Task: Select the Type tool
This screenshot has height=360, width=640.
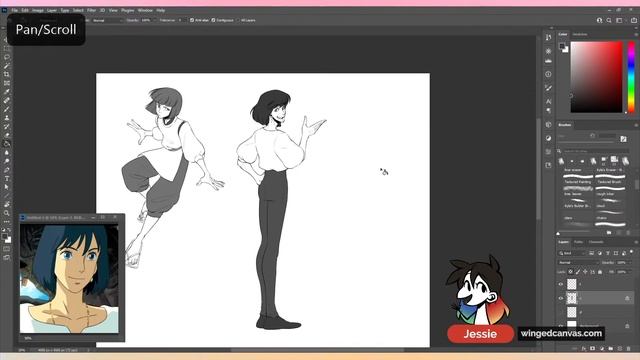Action: point(7,178)
